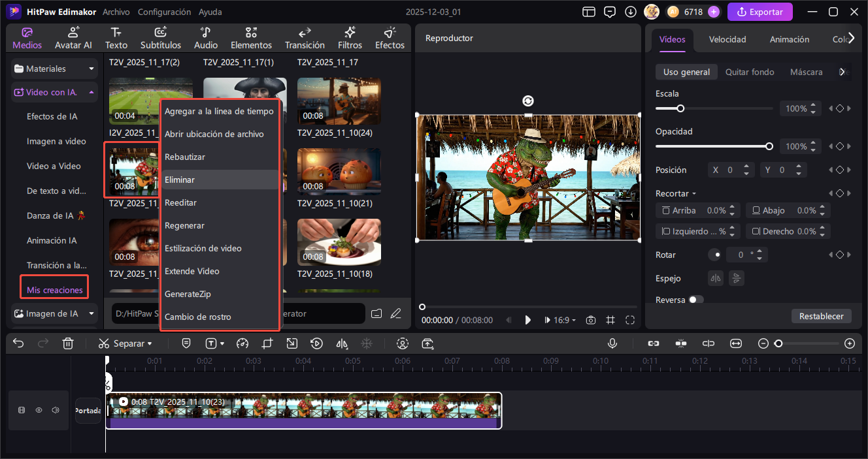Click the microphone voice-over record icon
868x459 pixels.
point(612,343)
